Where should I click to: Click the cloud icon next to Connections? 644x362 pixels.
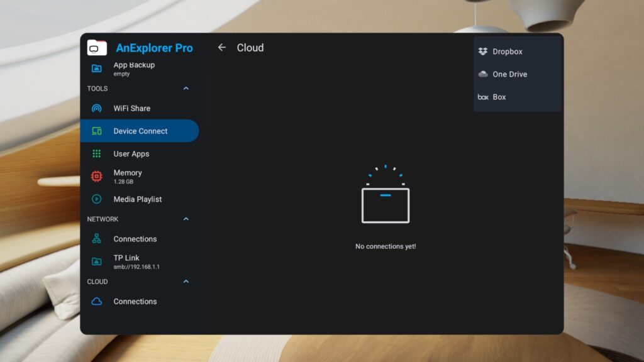(96, 302)
